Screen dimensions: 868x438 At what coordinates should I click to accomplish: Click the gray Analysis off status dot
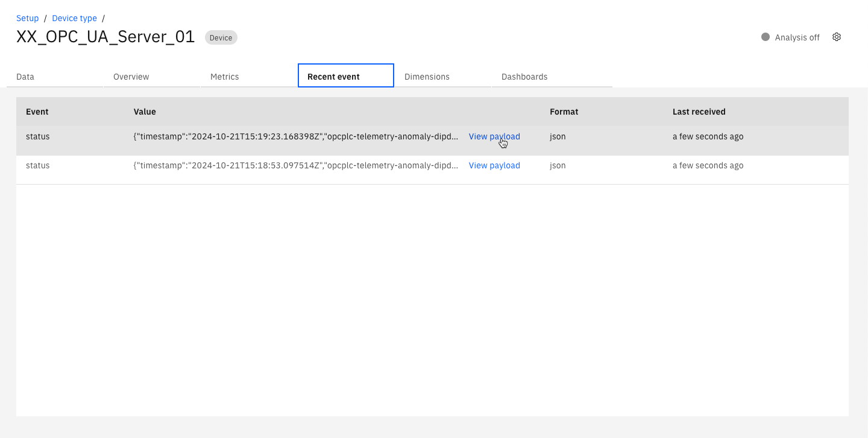click(x=766, y=37)
